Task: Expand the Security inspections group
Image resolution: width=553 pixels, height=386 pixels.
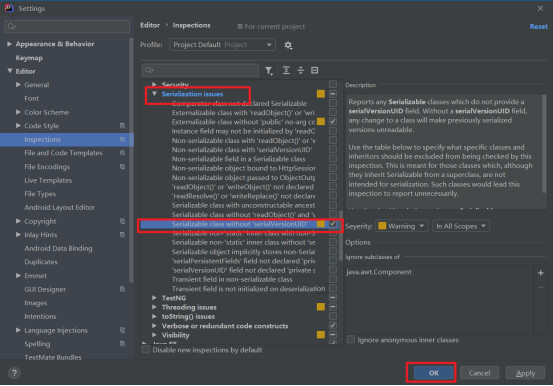Action: click(154, 84)
